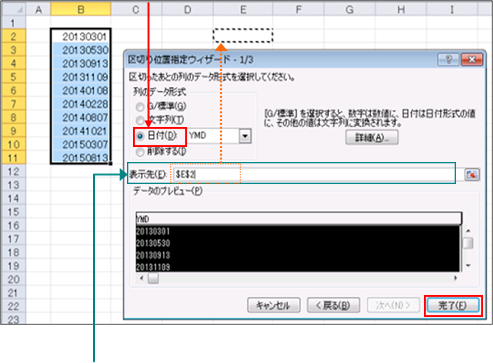The image size is (493, 363).
Task: Click the 詳細(A) advanced button
Action: tap(372, 137)
